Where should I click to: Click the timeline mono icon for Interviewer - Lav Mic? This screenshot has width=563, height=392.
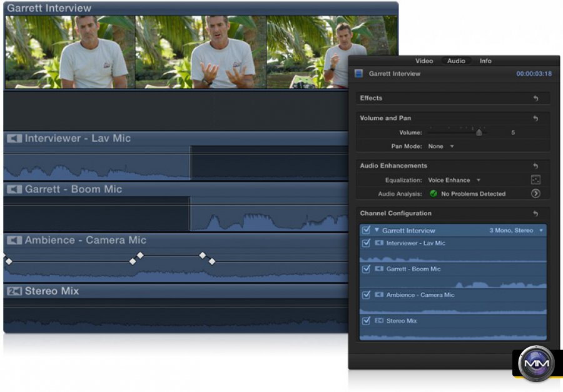[x=14, y=139]
